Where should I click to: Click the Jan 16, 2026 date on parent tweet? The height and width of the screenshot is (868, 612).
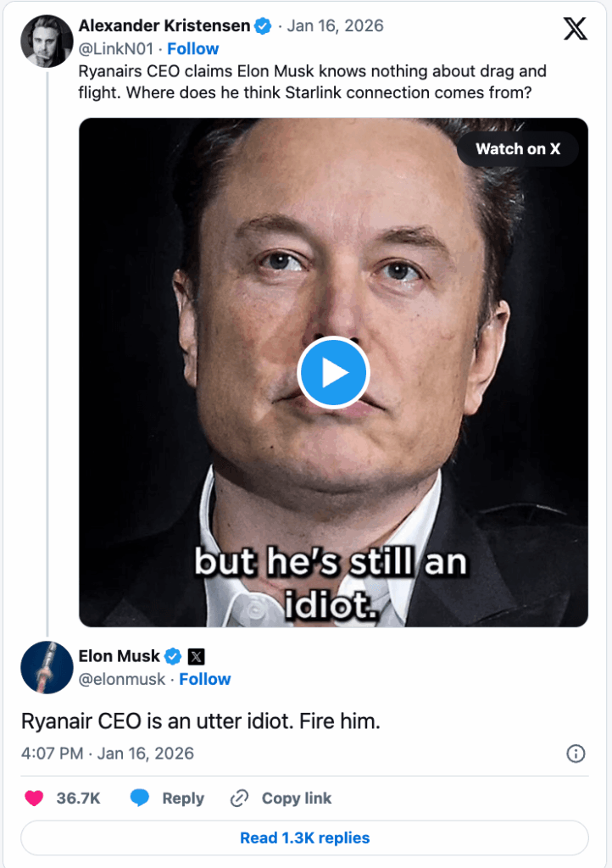336,26
